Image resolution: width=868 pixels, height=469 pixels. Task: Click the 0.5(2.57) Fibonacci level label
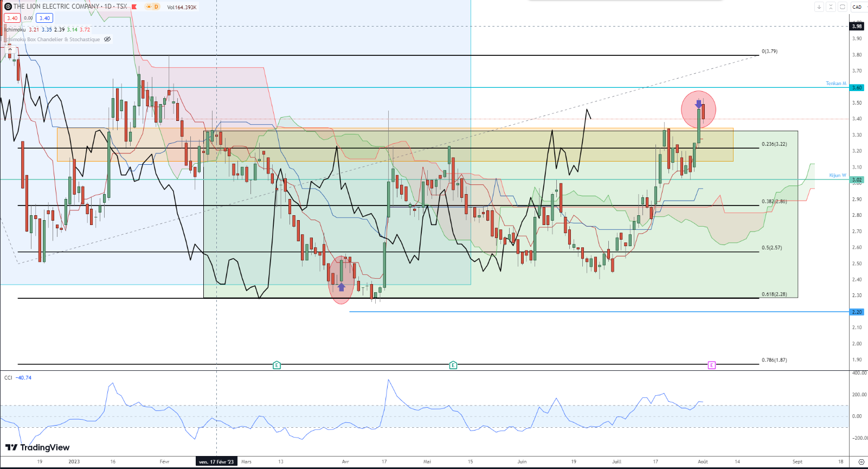pyautogui.click(x=771, y=248)
